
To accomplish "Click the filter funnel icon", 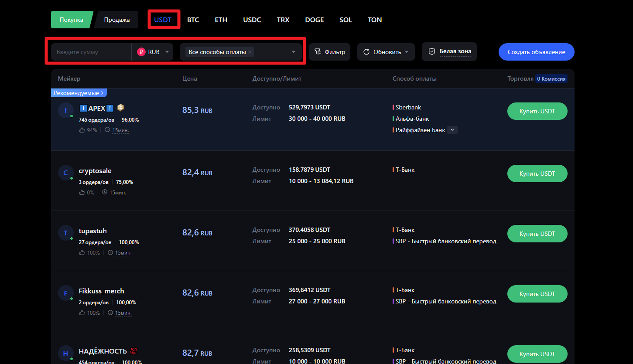I will coord(318,52).
